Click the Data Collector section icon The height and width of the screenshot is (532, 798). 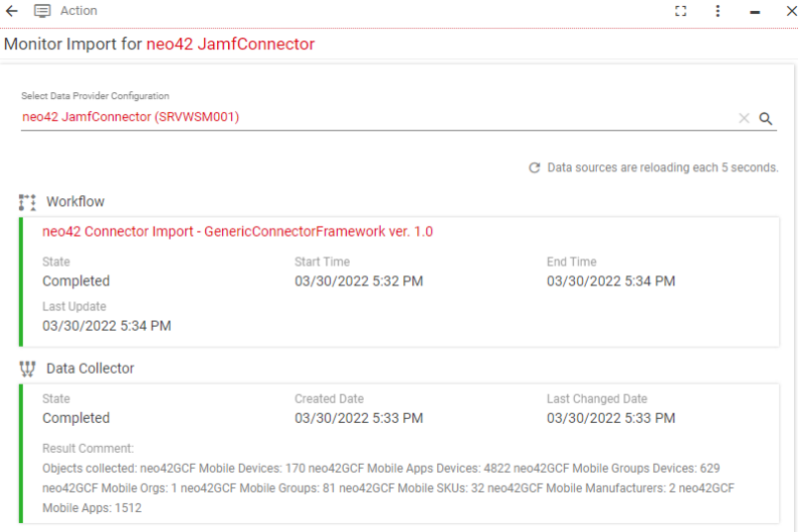28,369
